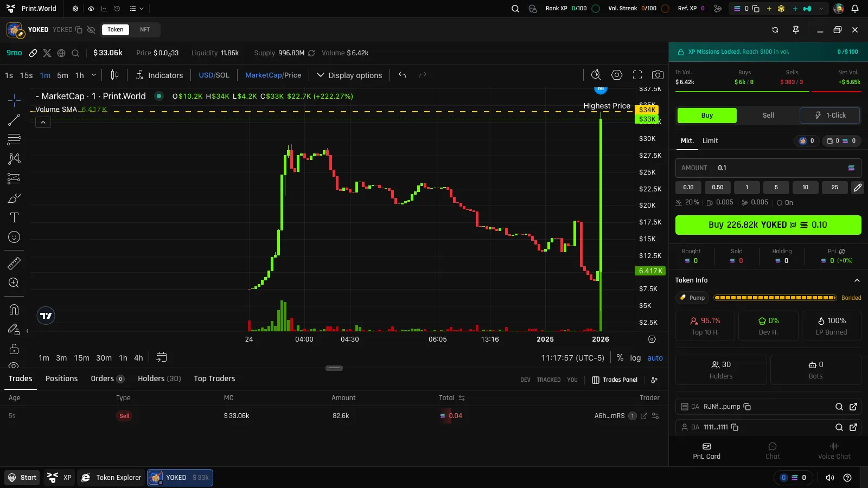Toggle auto scale on the chart

coord(655,358)
